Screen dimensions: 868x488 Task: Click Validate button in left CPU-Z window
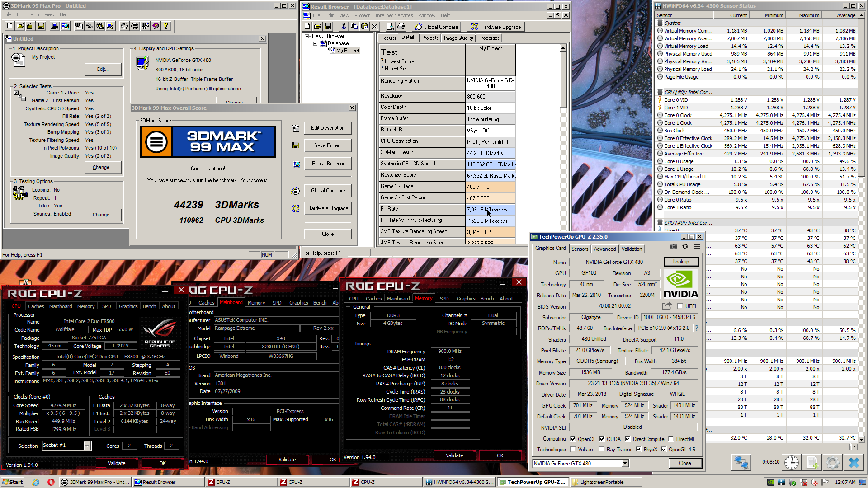[x=117, y=463]
